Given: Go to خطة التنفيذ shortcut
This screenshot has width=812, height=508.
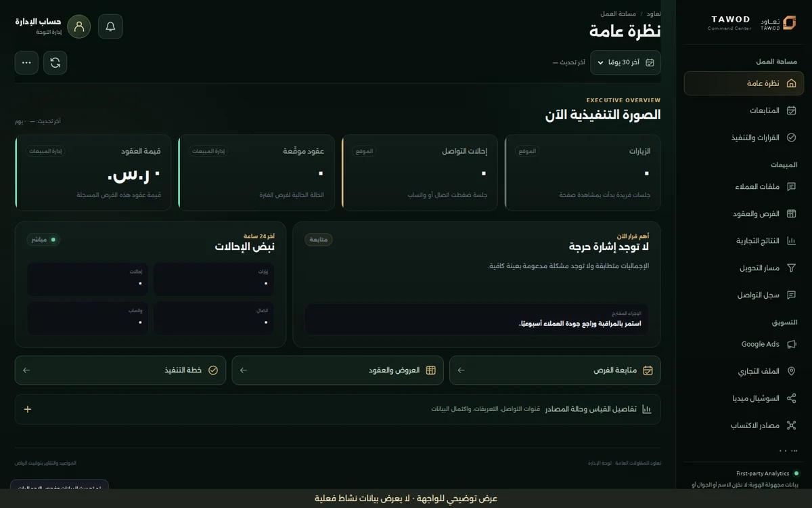Looking at the screenshot, I should coord(120,371).
